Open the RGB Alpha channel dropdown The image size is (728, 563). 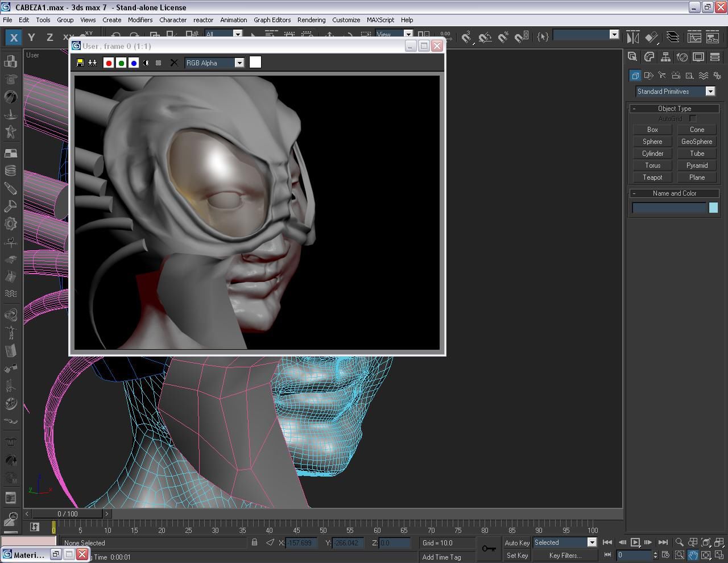(x=239, y=63)
